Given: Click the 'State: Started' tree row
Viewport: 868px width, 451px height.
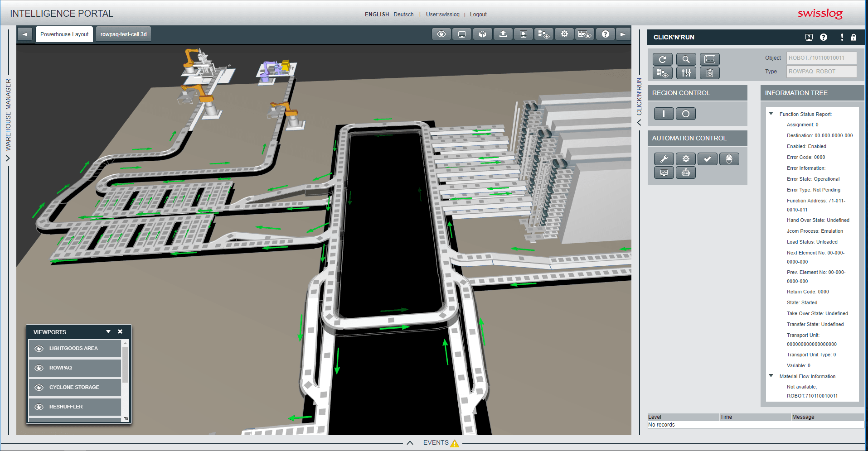Looking at the screenshot, I should [802, 303].
